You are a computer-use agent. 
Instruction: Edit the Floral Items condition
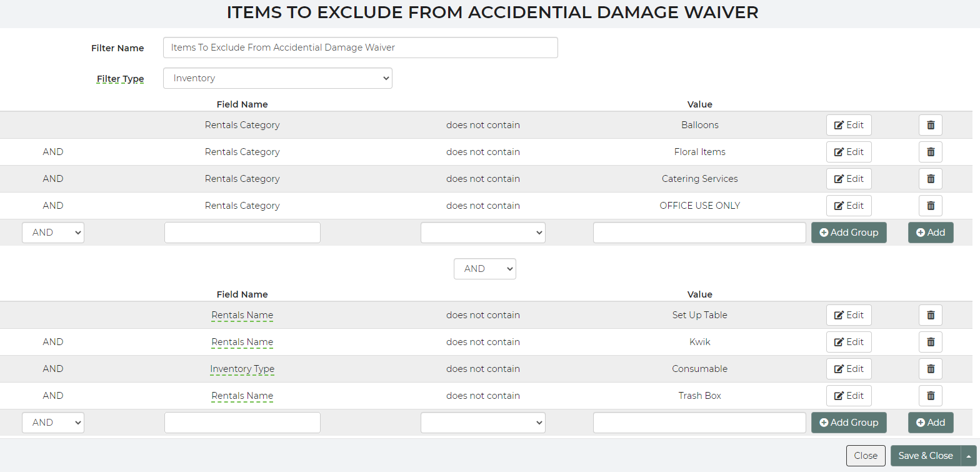tap(849, 152)
